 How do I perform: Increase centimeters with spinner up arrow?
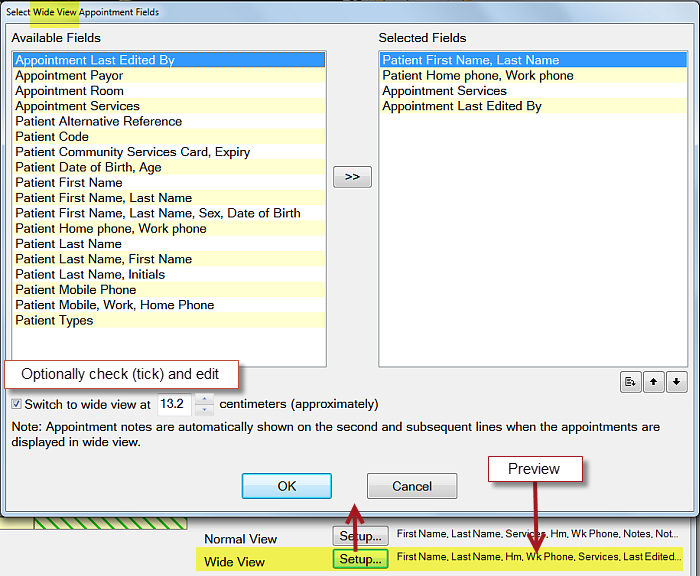204,398
